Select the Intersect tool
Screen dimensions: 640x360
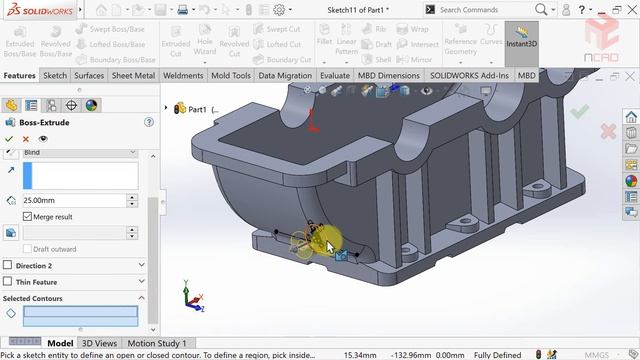(x=418, y=44)
